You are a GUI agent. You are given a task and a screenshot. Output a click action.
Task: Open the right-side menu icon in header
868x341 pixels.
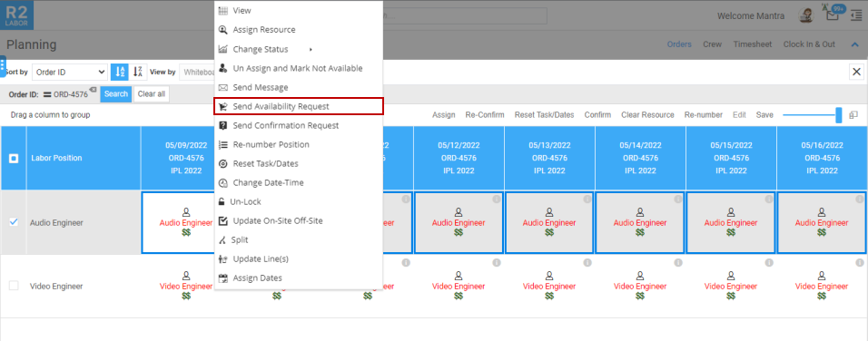(856, 15)
